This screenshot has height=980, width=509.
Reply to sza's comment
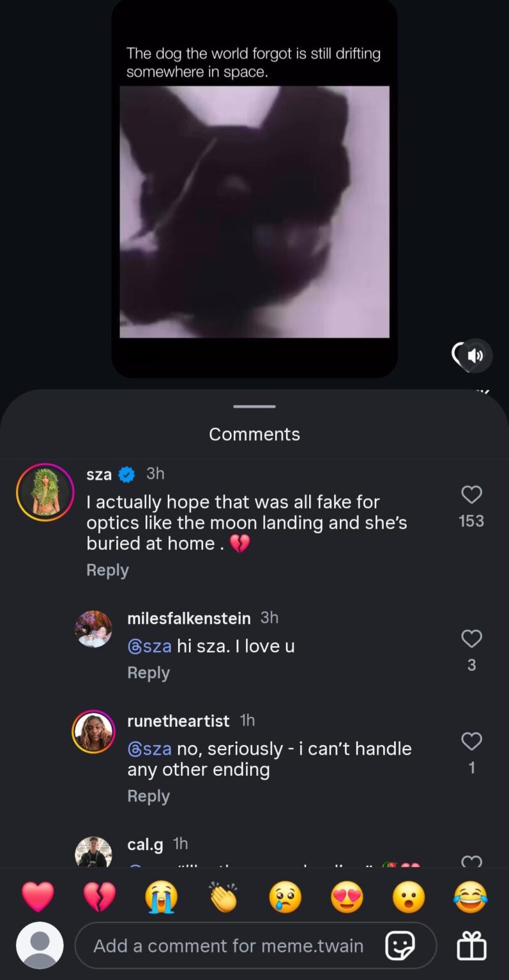tap(107, 570)
